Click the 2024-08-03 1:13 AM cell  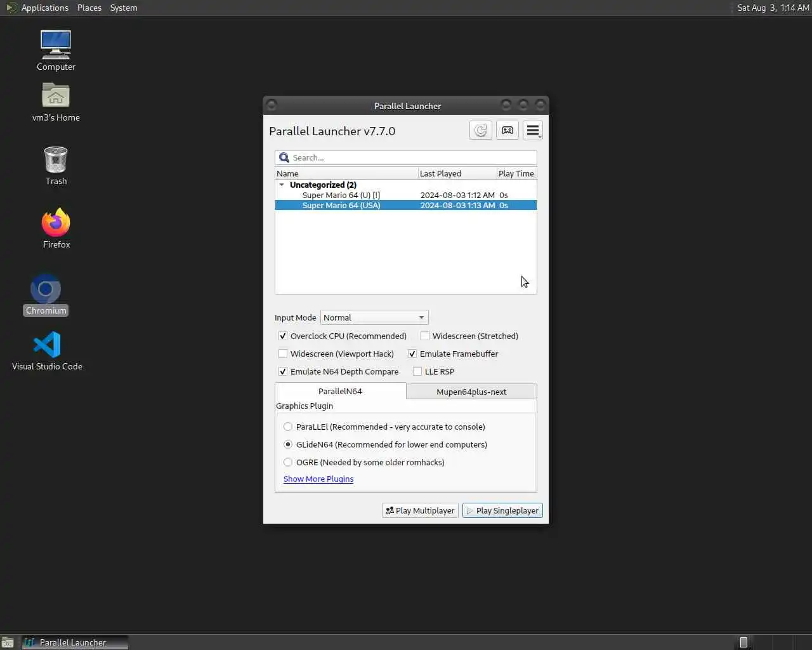[x=457, y=205]
